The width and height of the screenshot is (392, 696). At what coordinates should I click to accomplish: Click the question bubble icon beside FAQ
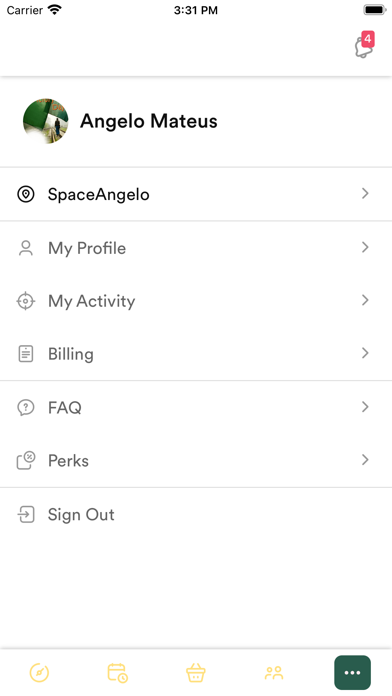click(26, 407)
